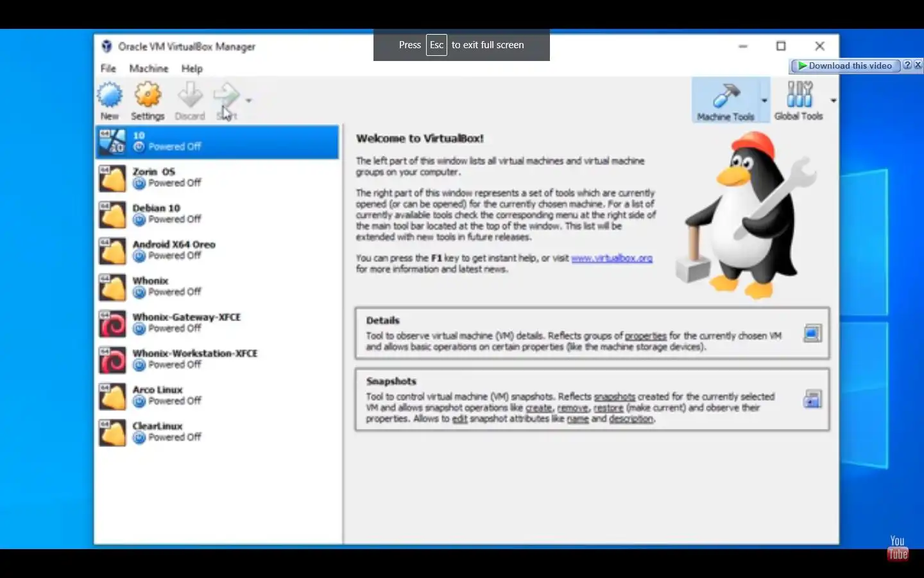
Task: Click the create link in Snapshots box
Action: click(538, 408)
